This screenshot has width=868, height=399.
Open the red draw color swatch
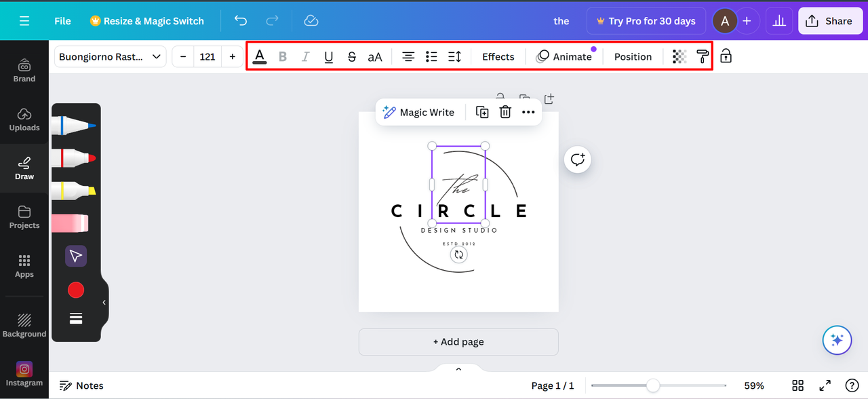point(76,290)
